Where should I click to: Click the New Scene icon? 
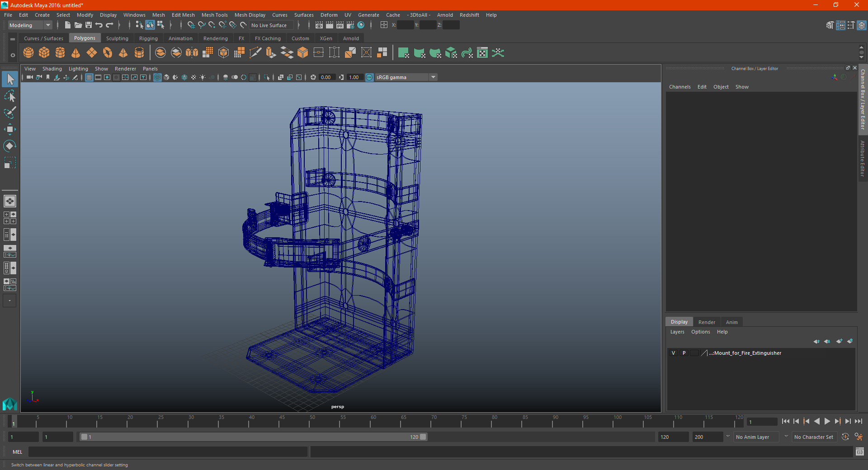click(67, 25)
